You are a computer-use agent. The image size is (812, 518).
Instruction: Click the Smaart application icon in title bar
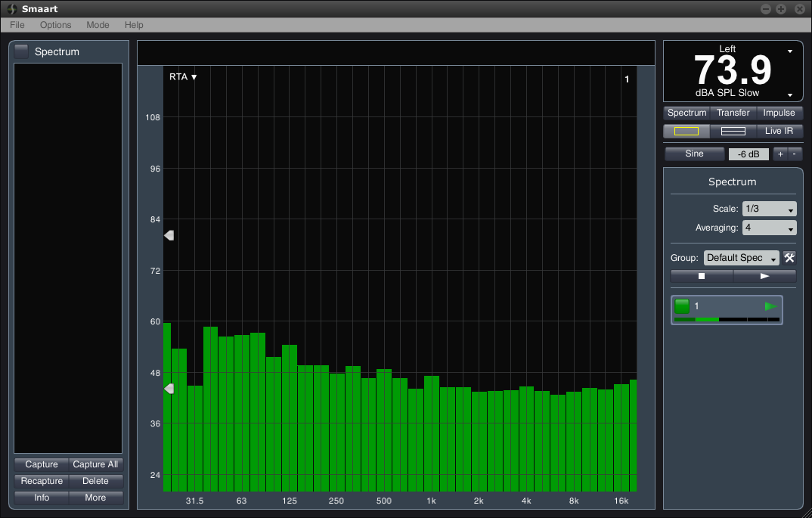tap(12, 9)
